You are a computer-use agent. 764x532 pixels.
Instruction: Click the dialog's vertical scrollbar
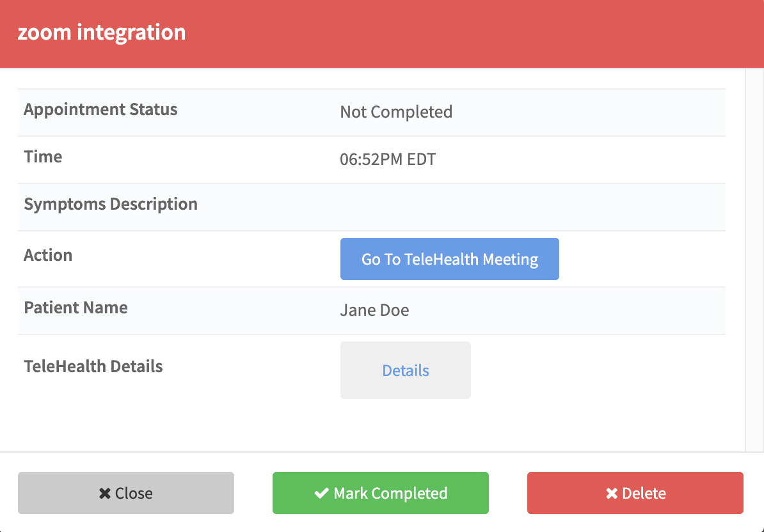pos(754,260)
